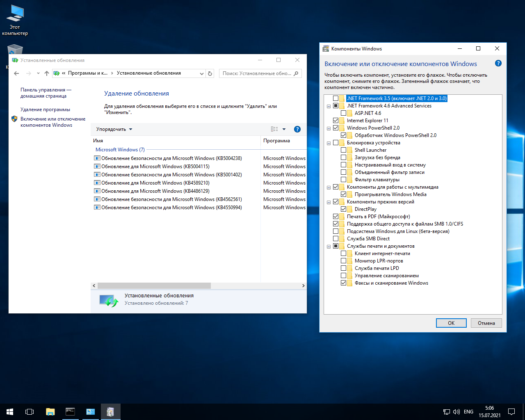Toggle the Windows Subsystem for Linux checkbox
Viewport: 525px width, 420px height.
pos(336,231)
